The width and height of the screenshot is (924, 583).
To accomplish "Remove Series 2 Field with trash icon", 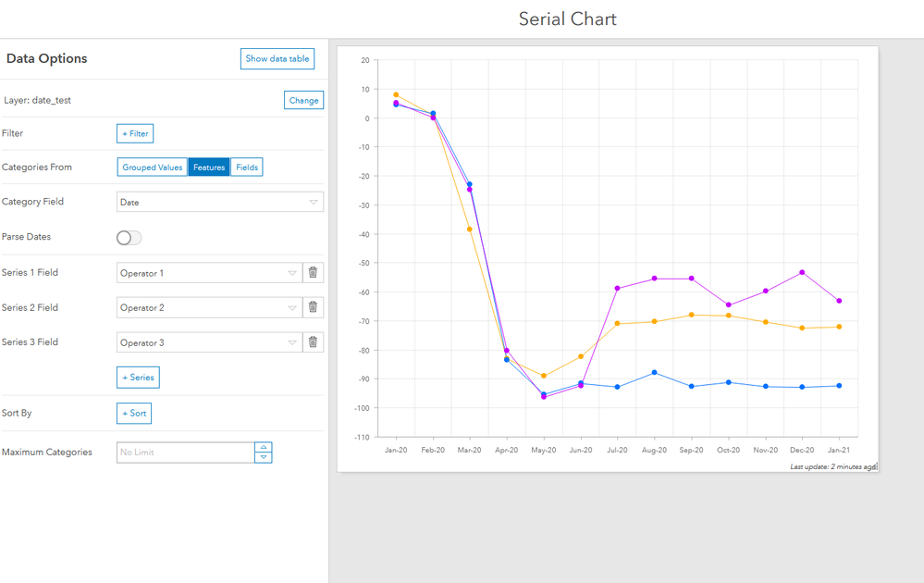I will [x=313, y=307].
